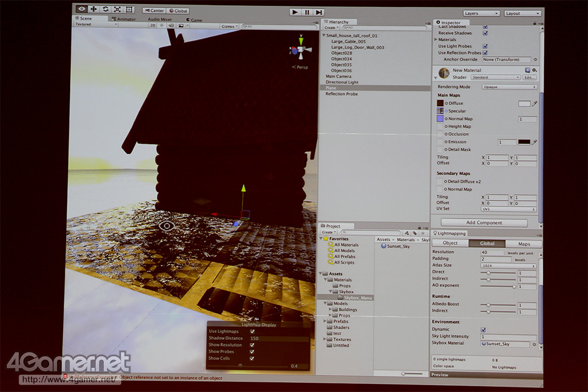Toggle Center pivot mode
The image size is (588, 392).
154,10
